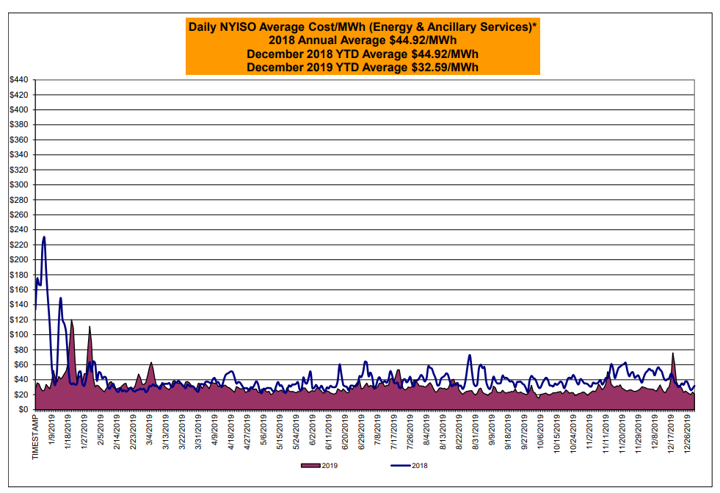The height and width of the screenshot is (493, 720).
Task: Click the $20 y-axis label
Action: click(x=21, y=394)
